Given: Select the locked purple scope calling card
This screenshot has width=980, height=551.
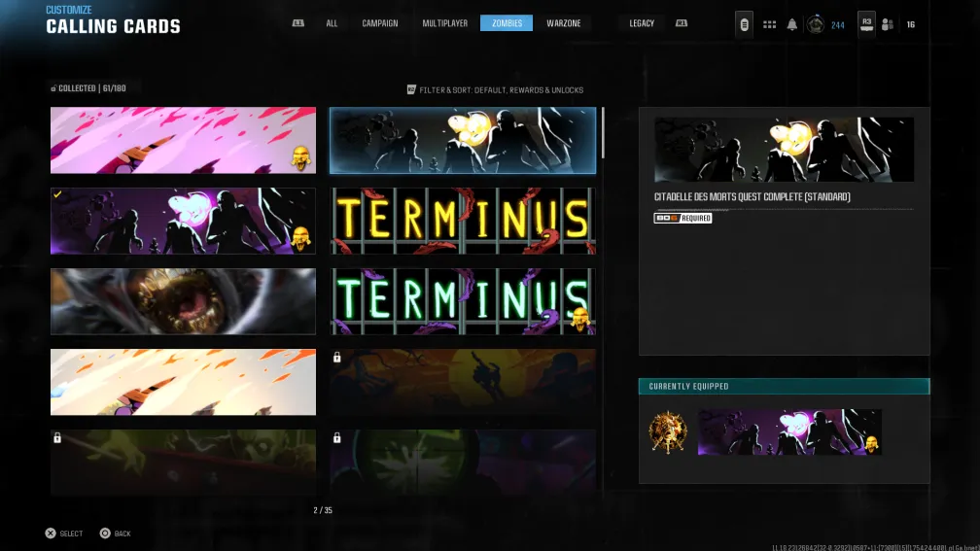Looking at the screenshot, I should [x=463, y=463].
